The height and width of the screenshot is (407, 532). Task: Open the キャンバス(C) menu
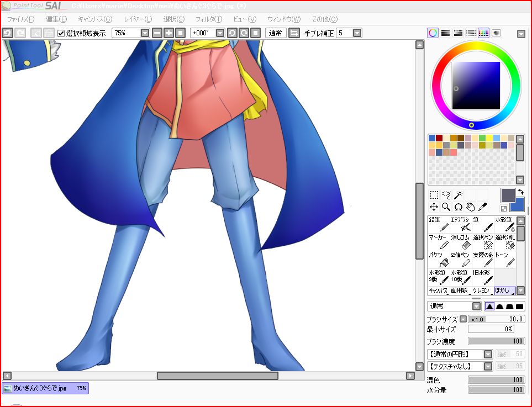pyautogui.click(x=95, y=19)
